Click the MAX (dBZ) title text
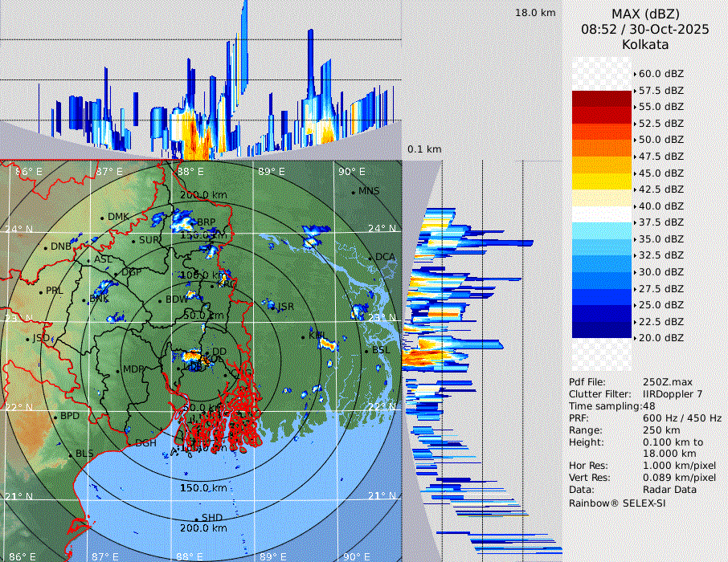The image size is (728, 562). point(645,14)
